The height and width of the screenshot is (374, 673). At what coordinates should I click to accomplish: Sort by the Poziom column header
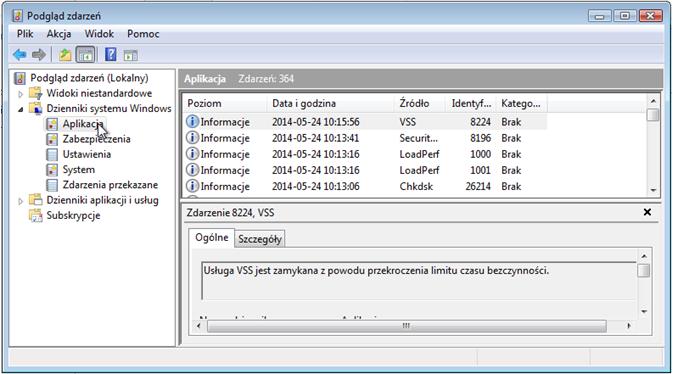click(x=225, y=103)
